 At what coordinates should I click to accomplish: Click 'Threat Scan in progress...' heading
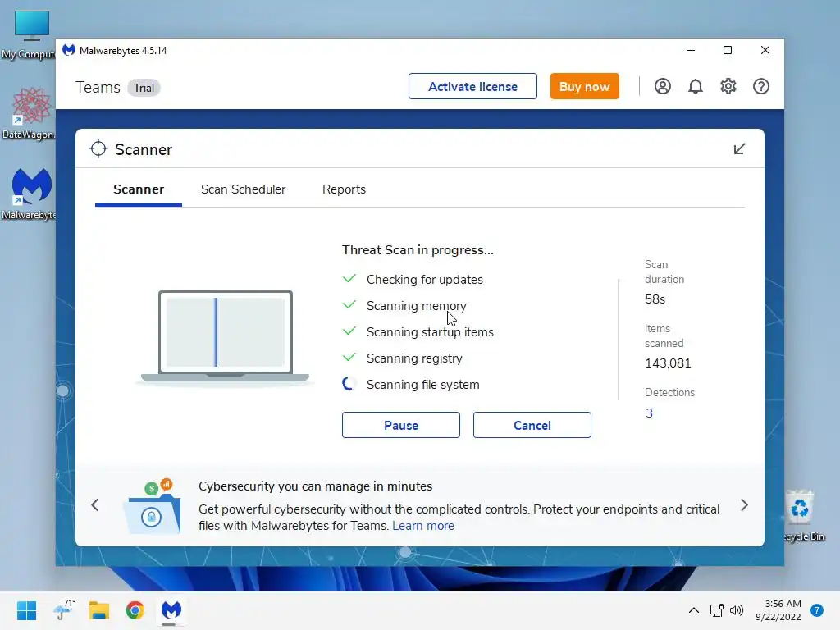[418, 250]
